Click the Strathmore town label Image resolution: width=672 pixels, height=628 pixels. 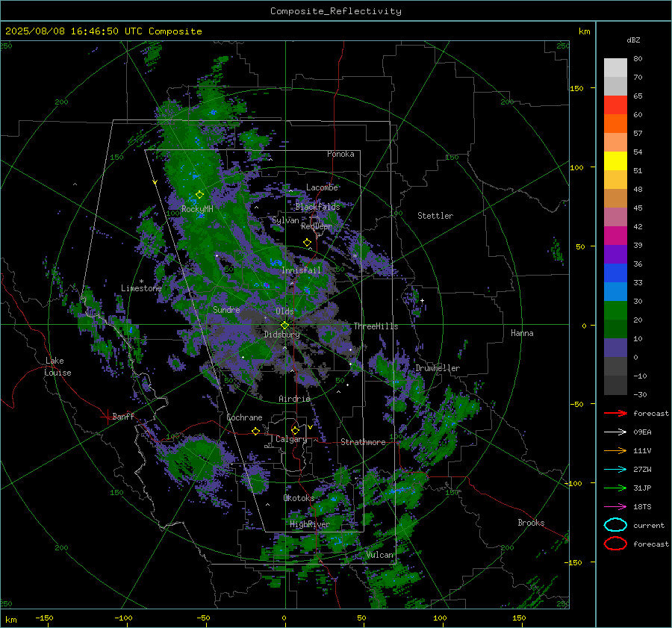(363, 442)
